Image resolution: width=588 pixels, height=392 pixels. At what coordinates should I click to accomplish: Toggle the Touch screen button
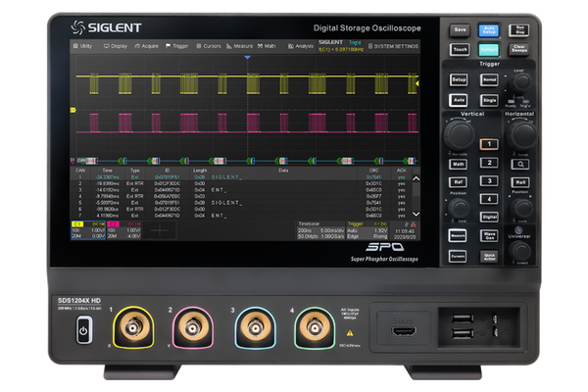click(459, 49)
